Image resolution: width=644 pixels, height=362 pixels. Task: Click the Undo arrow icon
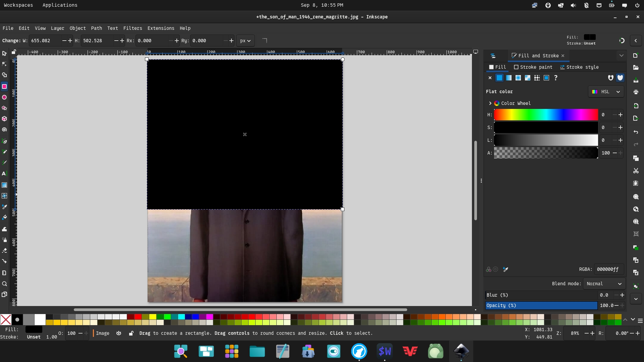[x=636, y=132]
